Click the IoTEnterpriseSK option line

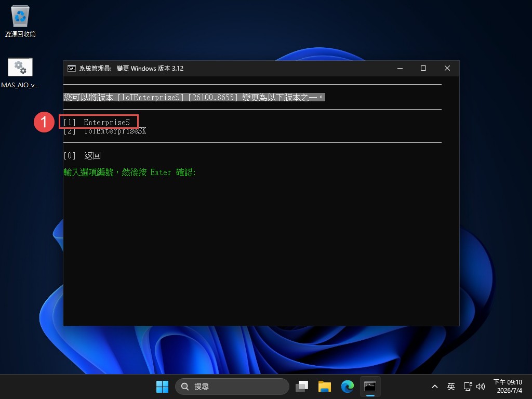pos(105,130)
